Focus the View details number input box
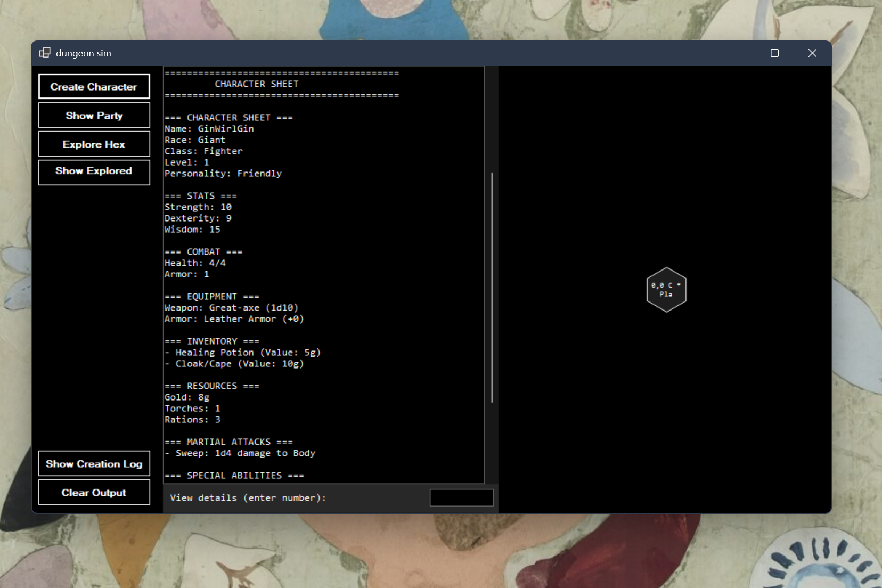This screenshot has width=882, height=588. pos(461,498)
